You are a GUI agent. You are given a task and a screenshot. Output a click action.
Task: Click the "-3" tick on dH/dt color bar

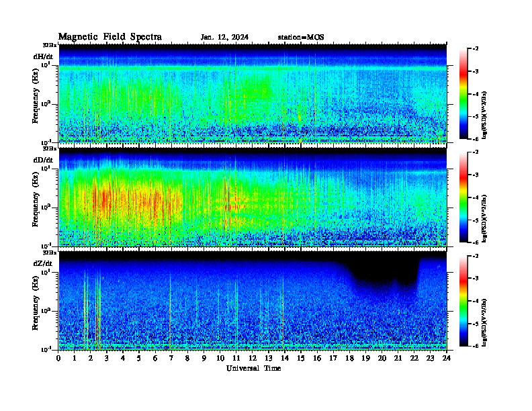point(475,72)
